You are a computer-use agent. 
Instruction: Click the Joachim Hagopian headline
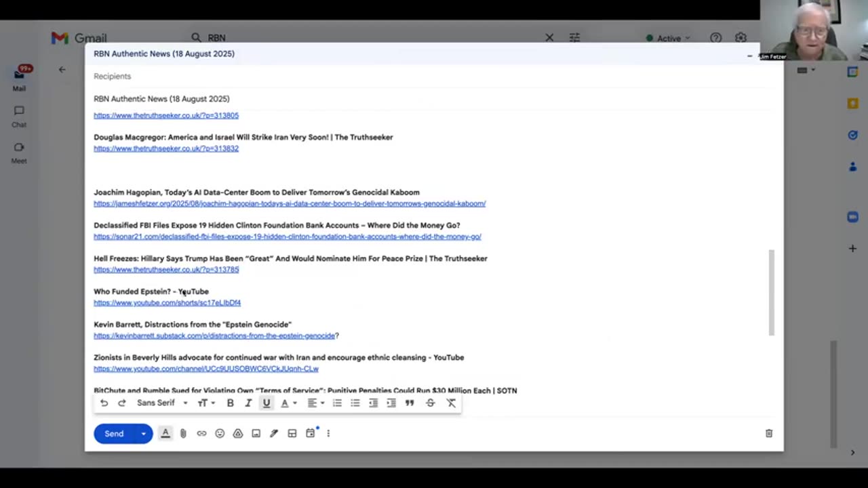(x=256, y=192)
